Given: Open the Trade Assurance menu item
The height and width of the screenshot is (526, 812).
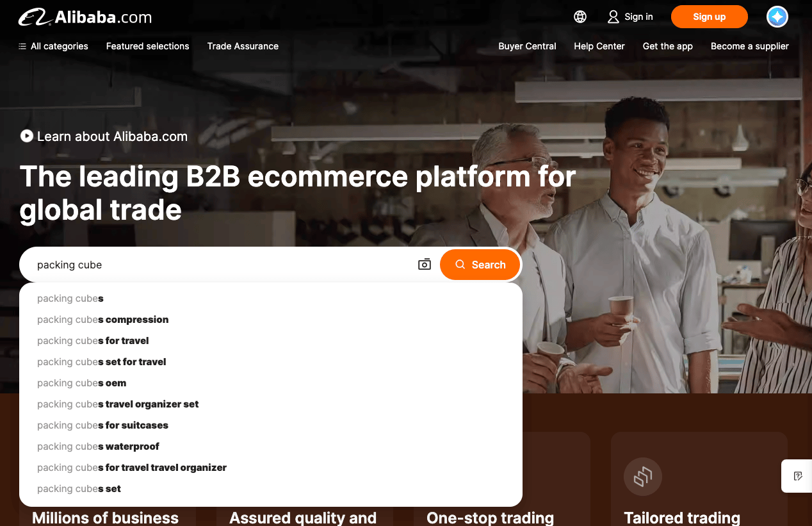Looking at the screenshot, I should click(243, 46).
